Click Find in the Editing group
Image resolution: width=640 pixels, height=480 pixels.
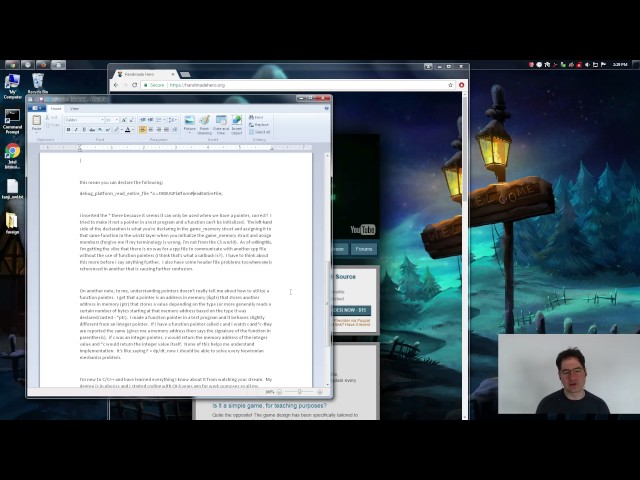click(x=256, y=118)
